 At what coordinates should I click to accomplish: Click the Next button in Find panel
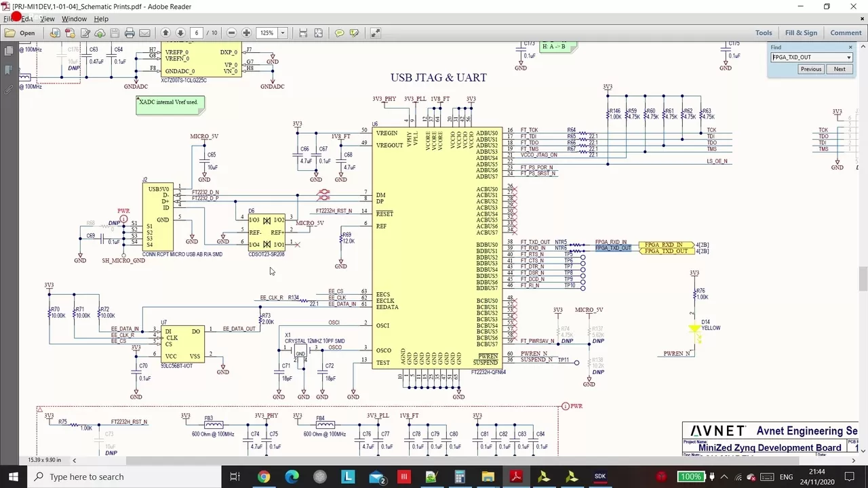click(840, 68)
